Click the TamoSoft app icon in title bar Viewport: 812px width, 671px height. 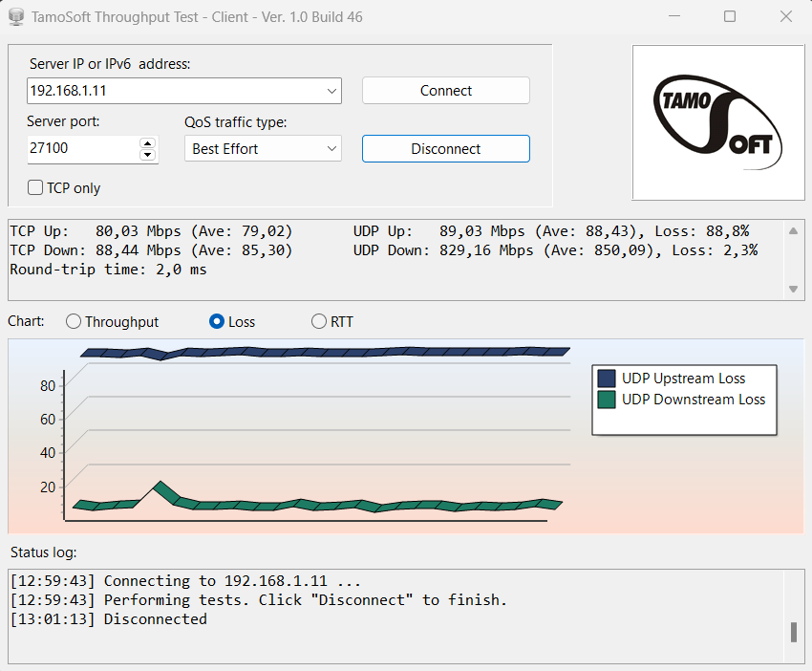[16, 16]
